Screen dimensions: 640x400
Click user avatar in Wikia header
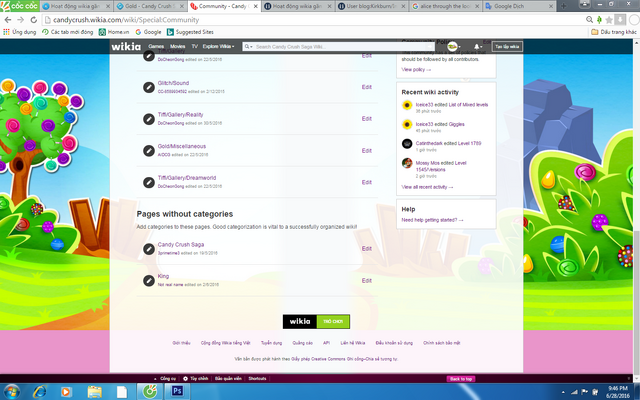pos(453,47)
